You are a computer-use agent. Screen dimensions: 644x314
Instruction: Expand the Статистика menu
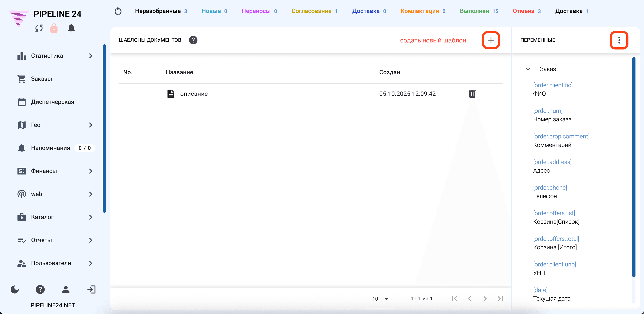(55, 56)
